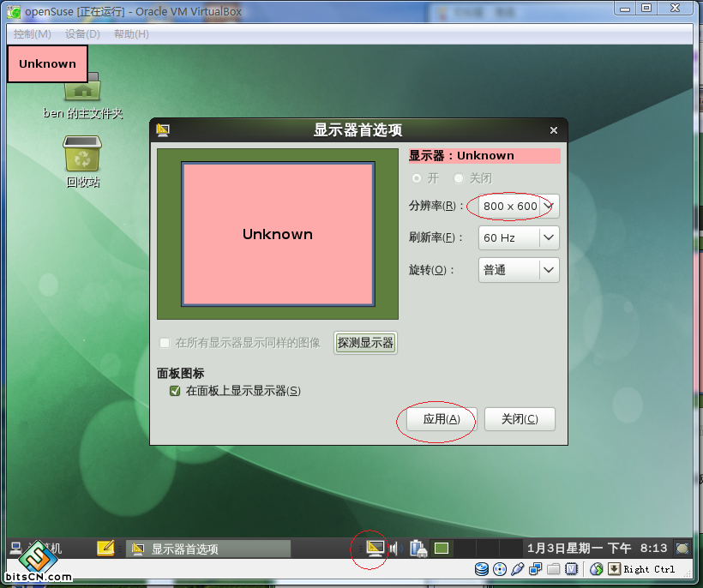Click the VirtualBox virtualization V status icon
Viewport: 703px width, 588px height.
571,569
